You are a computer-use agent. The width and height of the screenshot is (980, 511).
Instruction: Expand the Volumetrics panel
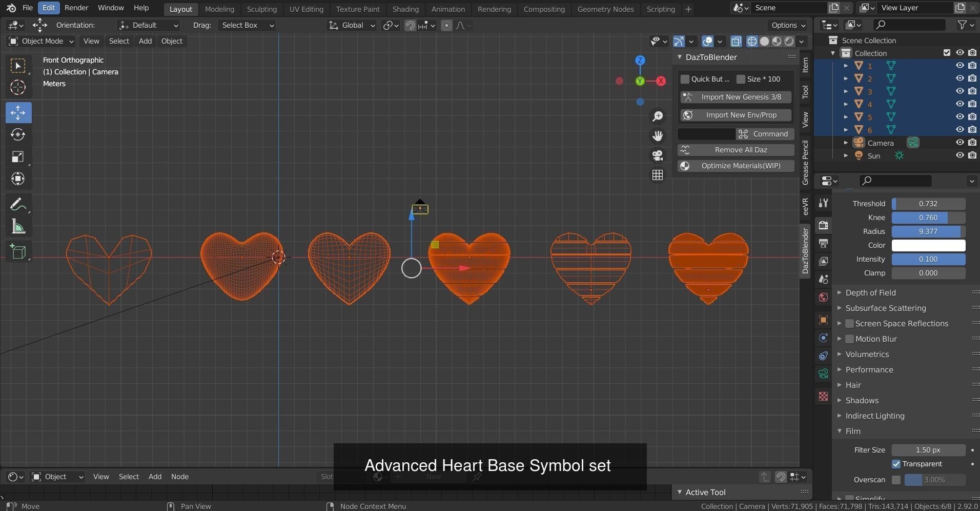(867, 355)
